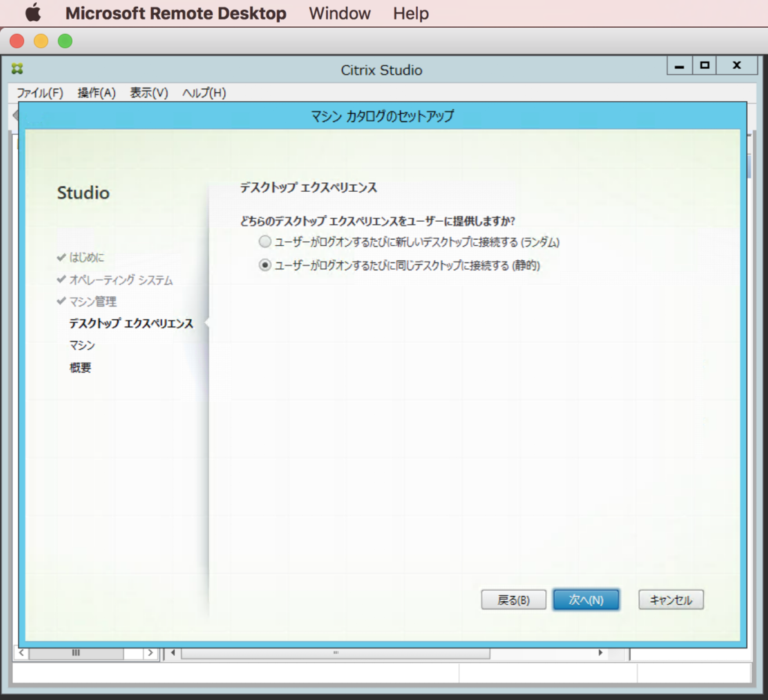Click right arrow of center pane scrollbar
This screenshot has width=768, height=700.
(601, 653)
